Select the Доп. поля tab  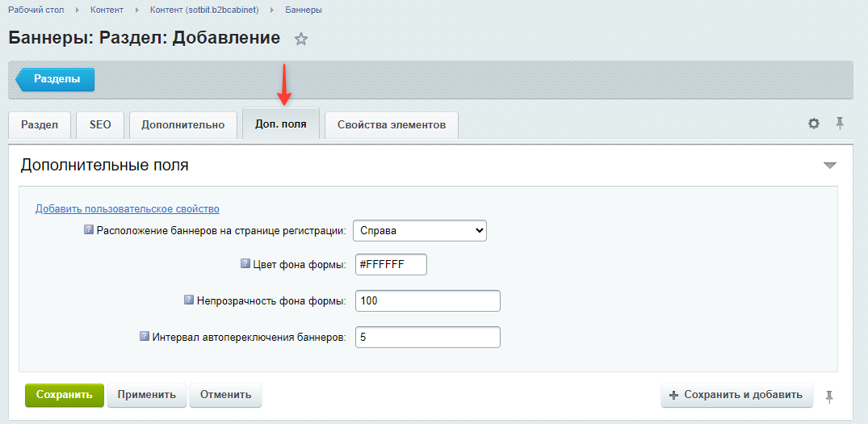point(281,124)
